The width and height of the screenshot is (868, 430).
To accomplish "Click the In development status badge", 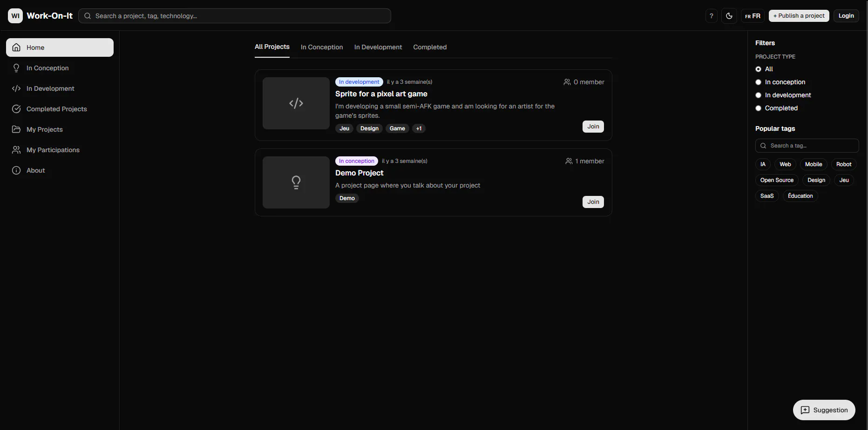I will pos(359,82).
